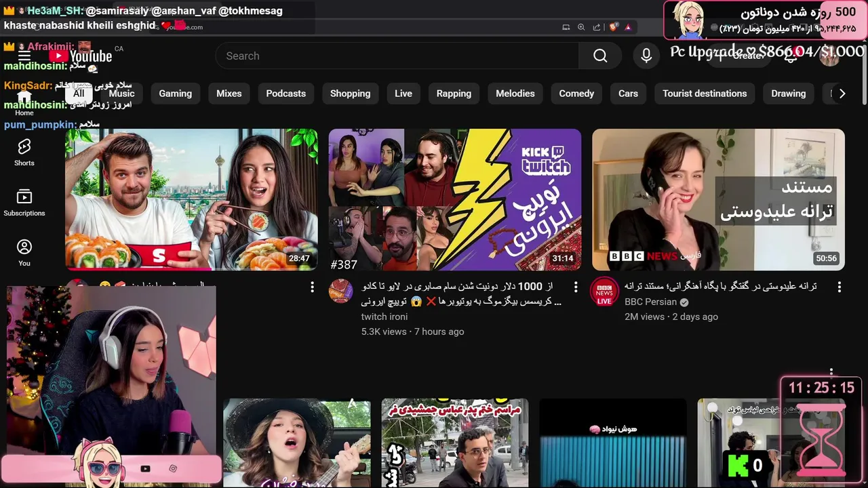Select the Cars filter chip
868x488 pixels.
pyautogui.click(x=628, y=94)
